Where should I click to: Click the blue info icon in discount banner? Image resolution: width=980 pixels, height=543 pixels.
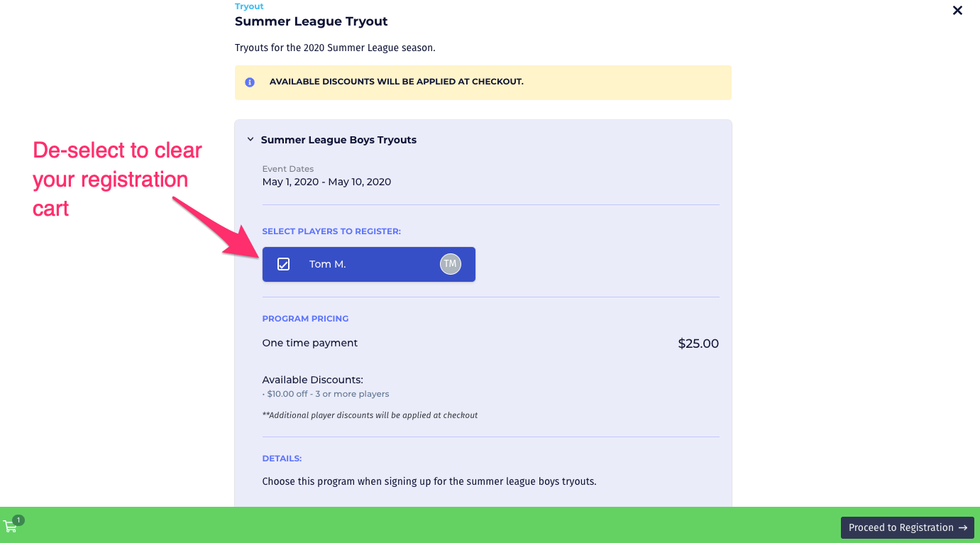coord(250,82)
